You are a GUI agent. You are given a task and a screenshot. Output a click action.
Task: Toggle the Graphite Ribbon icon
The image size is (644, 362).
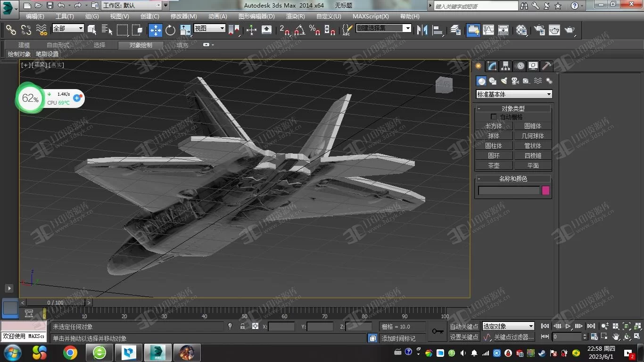coord(473,30)
